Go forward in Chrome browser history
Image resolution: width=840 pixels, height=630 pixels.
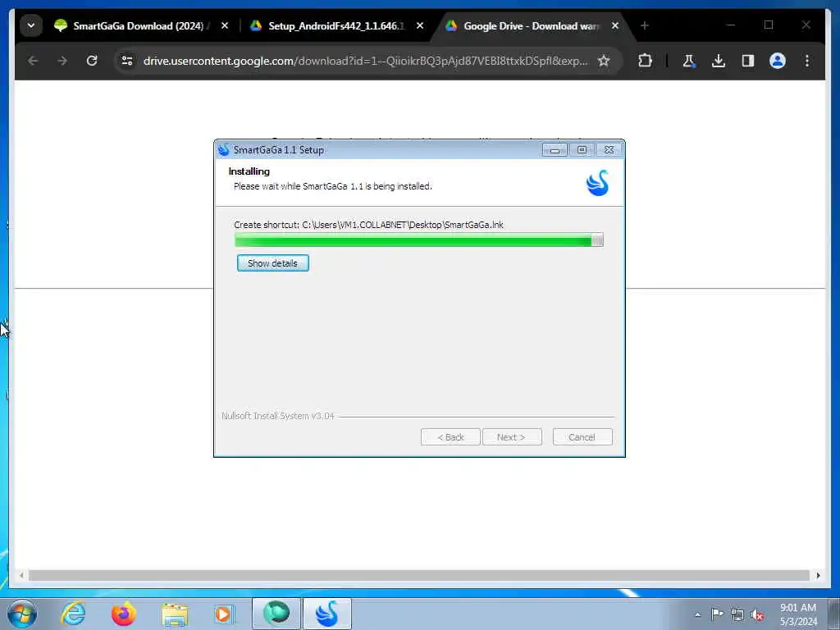(x=62, y=61)
